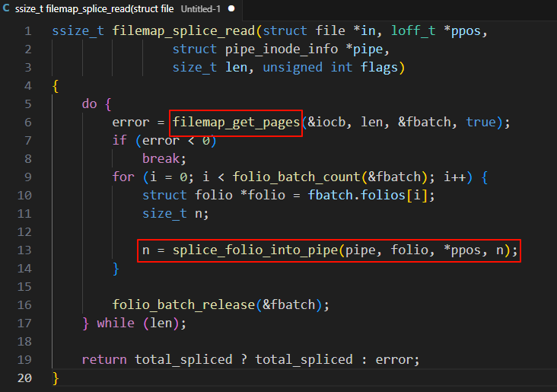This screenshot has height=392, width=557.
Task: Click the filemap_splice_read function name on line 1
Action: coord(183,31)
